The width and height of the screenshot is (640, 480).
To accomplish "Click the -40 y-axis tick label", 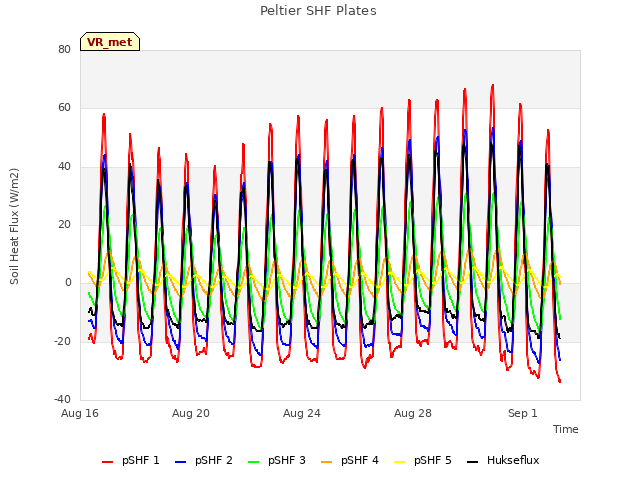I will [62, 399].
